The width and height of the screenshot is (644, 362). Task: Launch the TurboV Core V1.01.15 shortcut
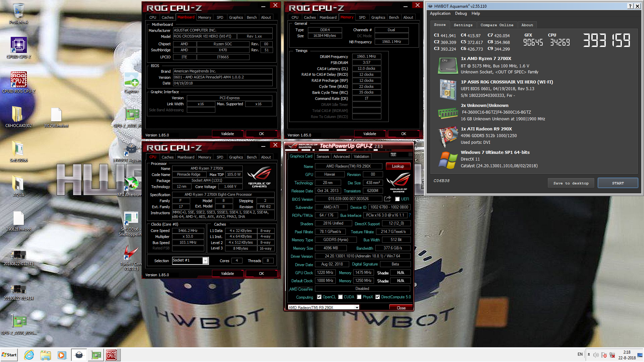[x=131, y=257]
